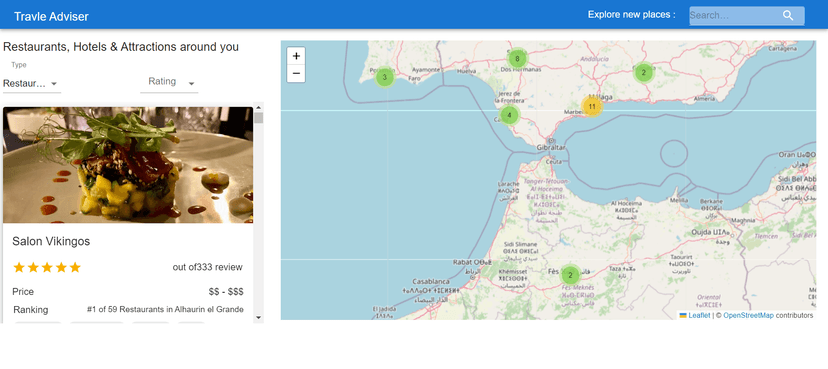Zoom out on the map
Viewport: 828px width, 369px height.
[296, 73]
